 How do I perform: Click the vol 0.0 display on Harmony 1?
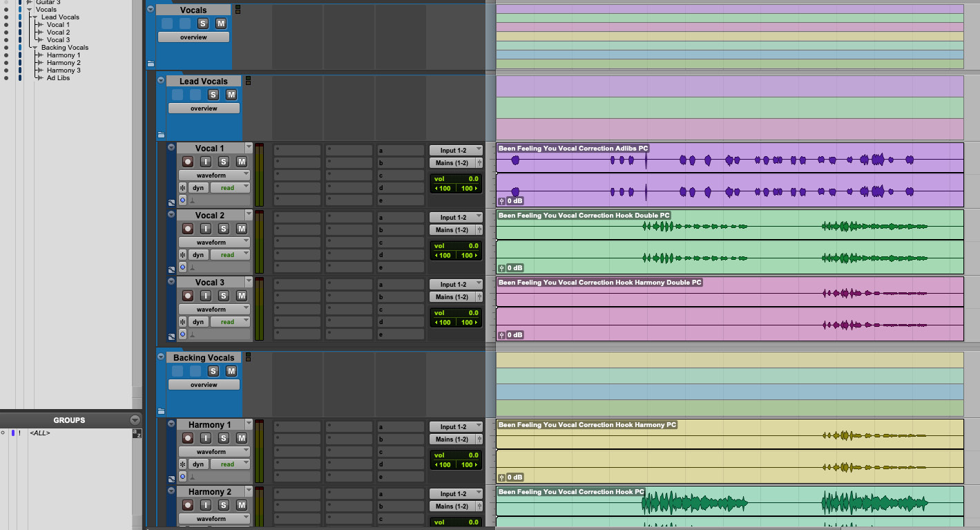[456, 455]
